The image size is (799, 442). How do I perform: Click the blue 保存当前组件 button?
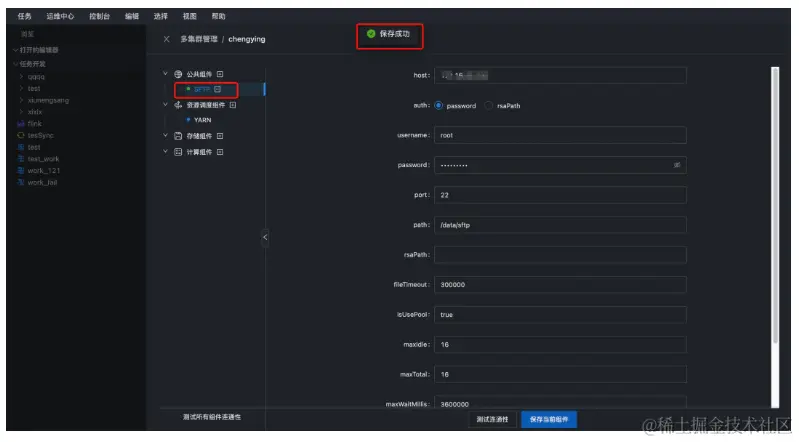click(x=549, y=420)
